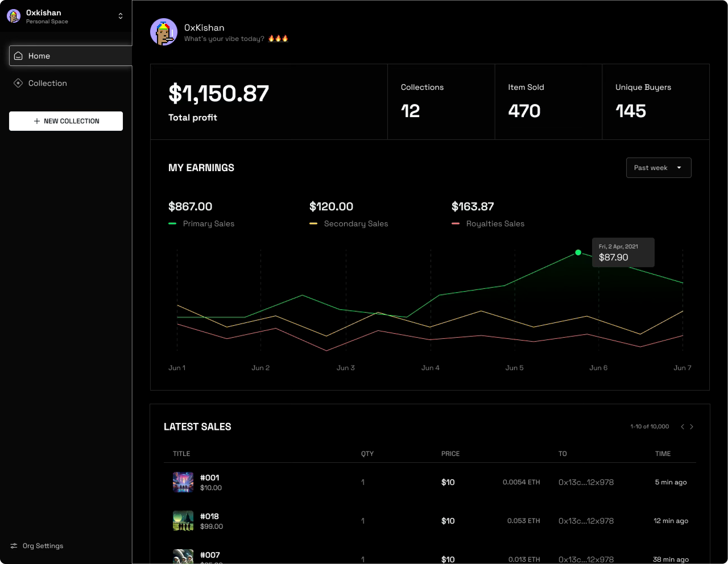
Task: Toggle the Royalties Sales legend series
Action: click(495, 223)
